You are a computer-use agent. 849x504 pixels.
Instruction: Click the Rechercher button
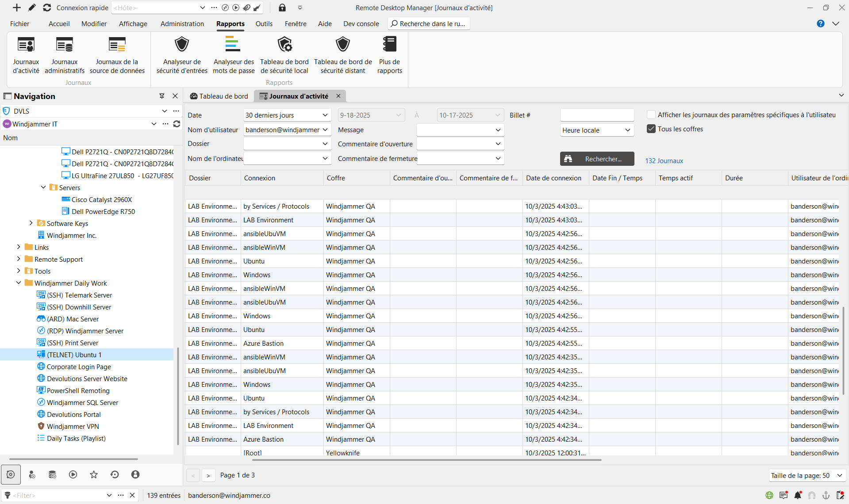click(597, 159)
